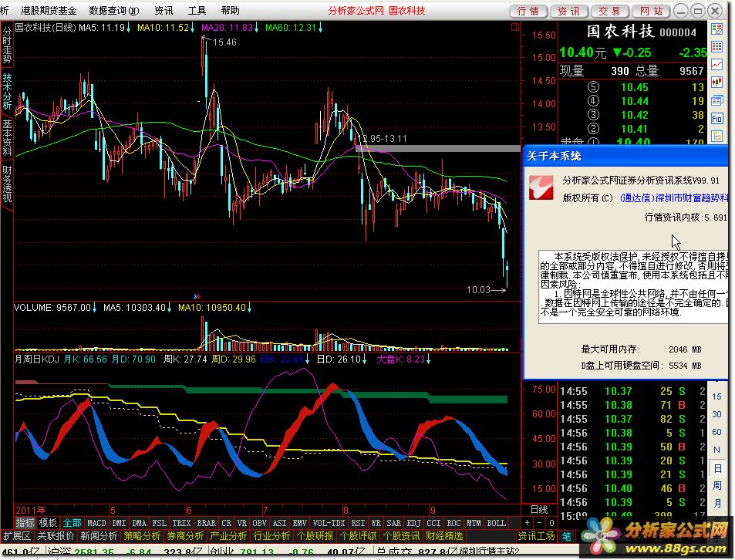The image size is (735, 560).
Task: Switch to 财务透视 vertical tab
Action: coord(7,184)
